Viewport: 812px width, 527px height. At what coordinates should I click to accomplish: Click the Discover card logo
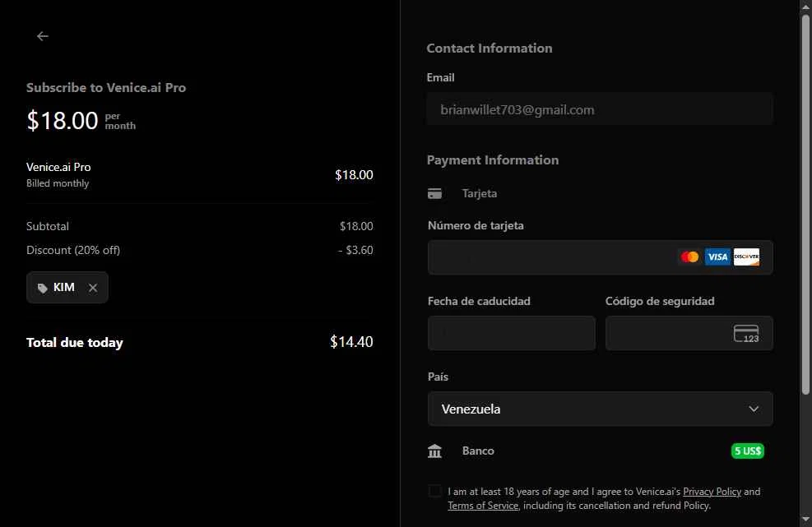tap(746, 257)
